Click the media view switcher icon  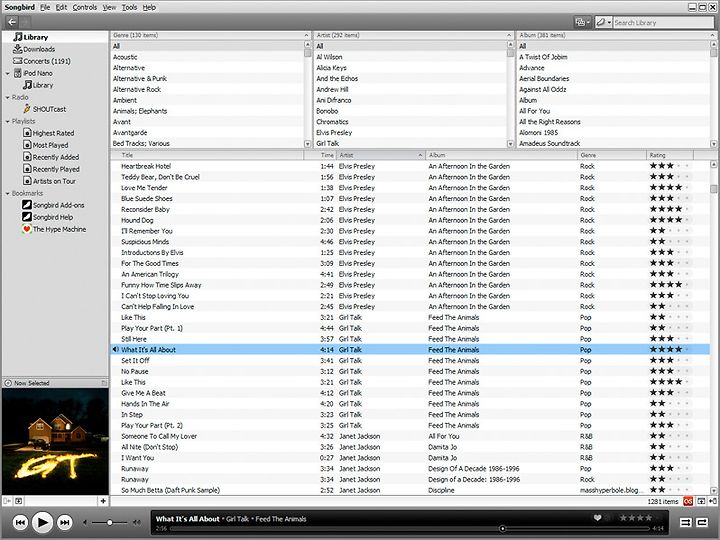pos(580,22)
